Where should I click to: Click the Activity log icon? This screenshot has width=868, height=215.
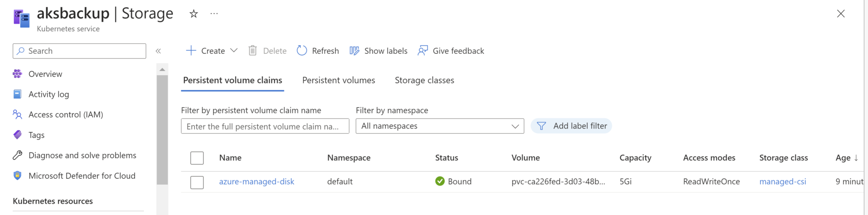pyautogui.click(x=17, y=94)
